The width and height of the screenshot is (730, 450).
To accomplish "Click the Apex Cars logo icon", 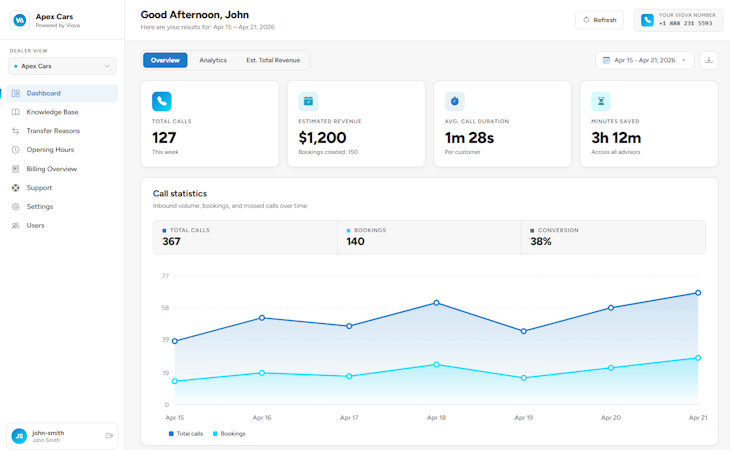I will click(x=20, y=20).
